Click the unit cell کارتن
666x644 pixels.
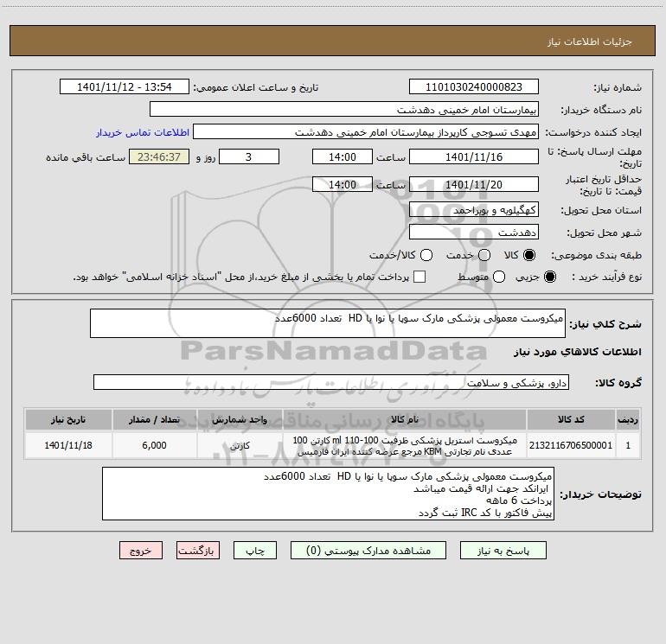point(240,445)
